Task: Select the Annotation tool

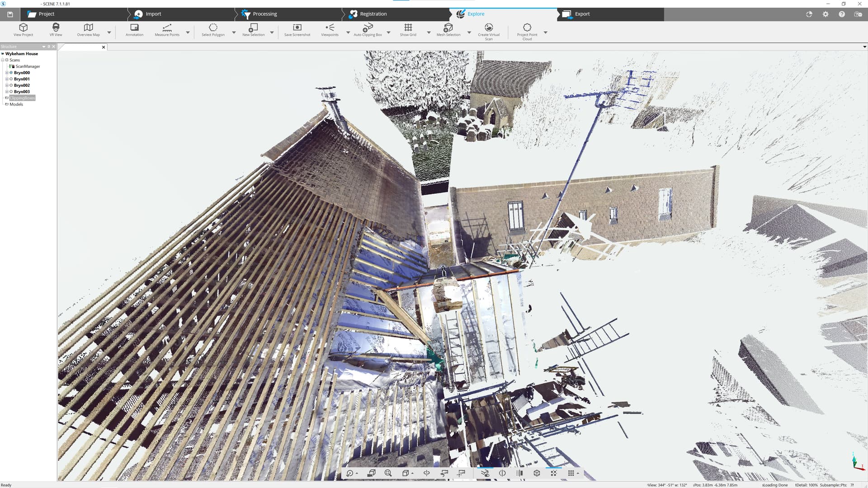Action: coord(134,30)
